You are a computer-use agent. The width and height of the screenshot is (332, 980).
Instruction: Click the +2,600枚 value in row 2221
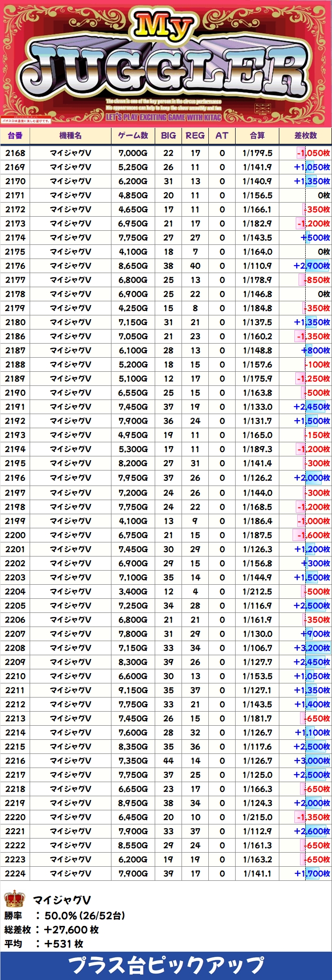(312, 831)
